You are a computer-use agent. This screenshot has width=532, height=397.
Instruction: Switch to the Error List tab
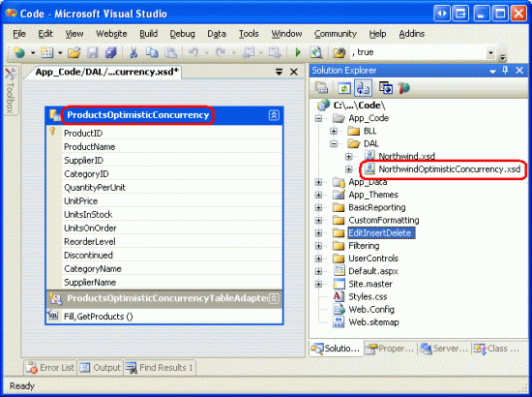tap(50, 367)
